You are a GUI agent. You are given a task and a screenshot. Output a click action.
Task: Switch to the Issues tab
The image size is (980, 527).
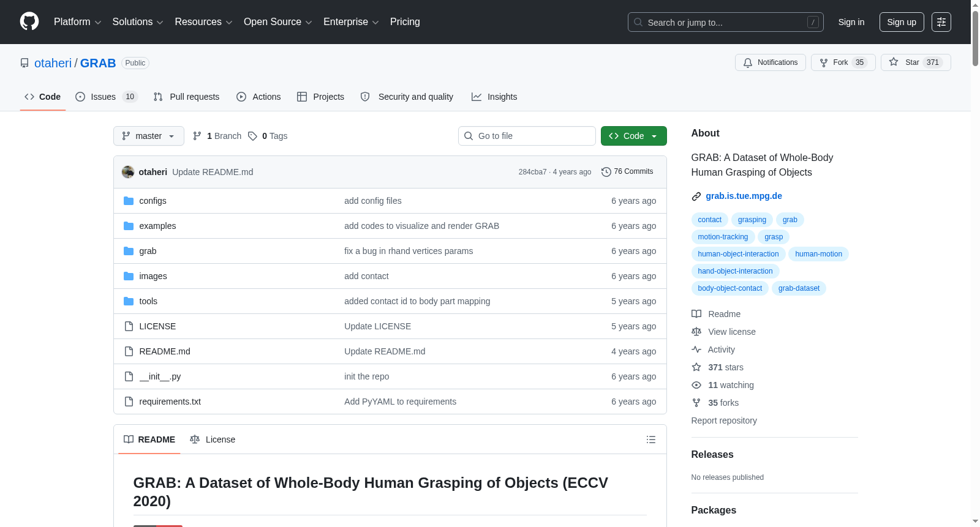pyautogui.click(x=107, y=97)
